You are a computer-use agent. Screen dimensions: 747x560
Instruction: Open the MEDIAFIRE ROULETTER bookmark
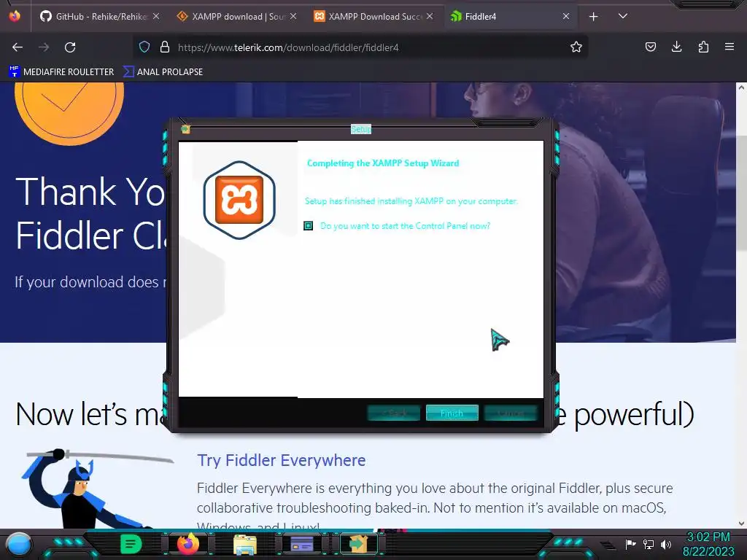pyautogui.click(x=61, y=72)
